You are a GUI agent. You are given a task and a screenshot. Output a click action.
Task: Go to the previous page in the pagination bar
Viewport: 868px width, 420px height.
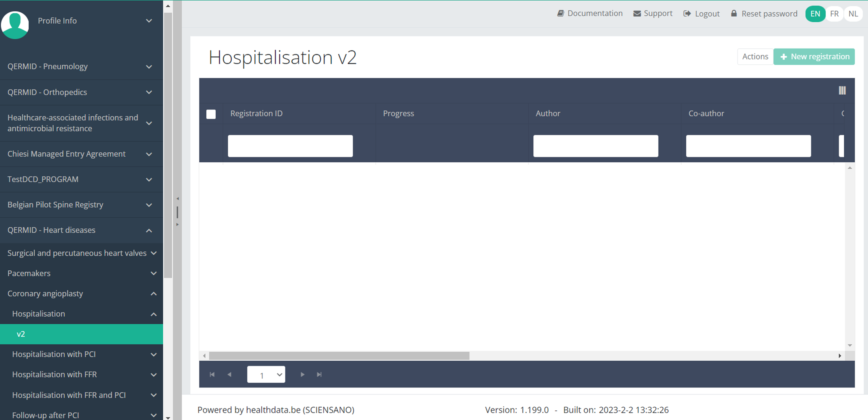click(x=229, y=375)
